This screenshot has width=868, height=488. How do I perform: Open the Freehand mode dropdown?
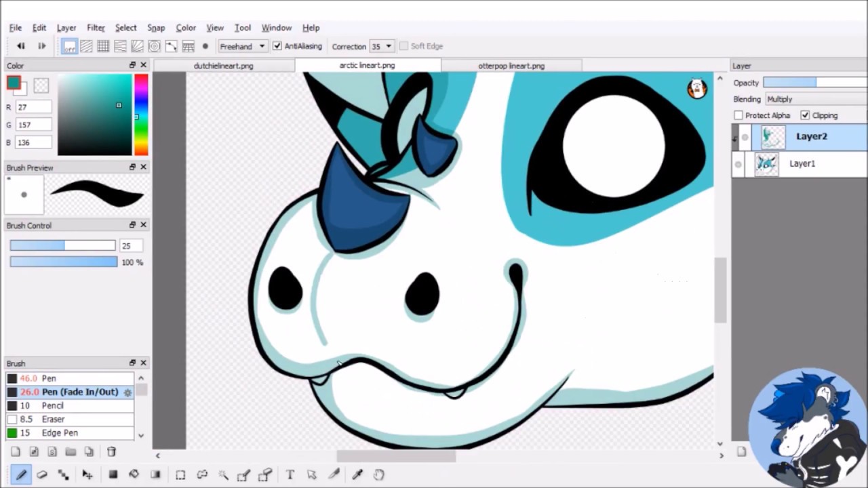[x=242, y=46]
